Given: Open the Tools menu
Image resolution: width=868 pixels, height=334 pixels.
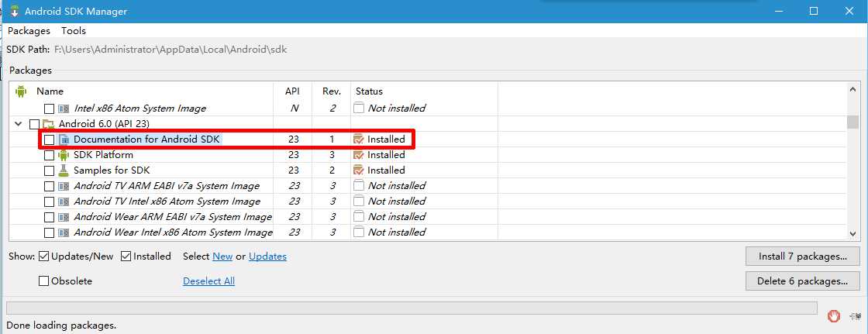Looking at the screenshot, I should click(74, 31).
